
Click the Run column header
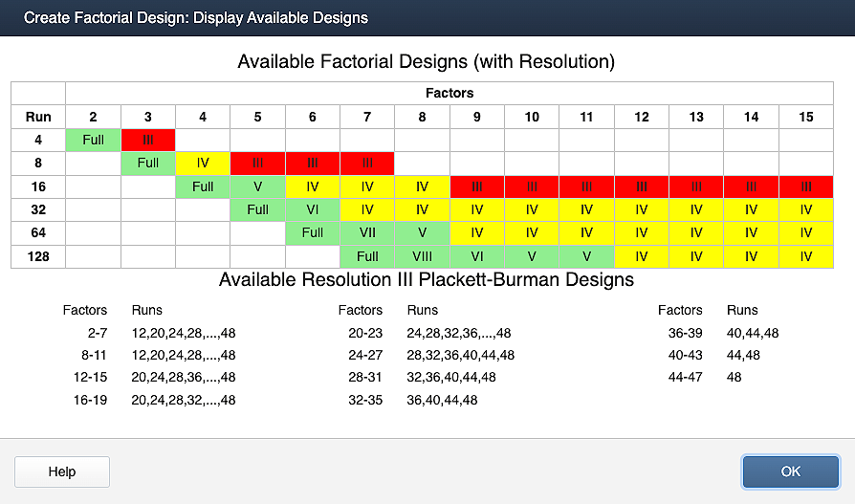(x=38, y=117)
